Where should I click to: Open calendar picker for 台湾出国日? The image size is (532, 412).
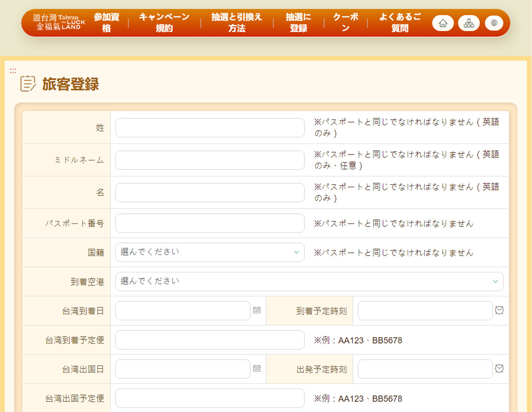tap(257, 369)
